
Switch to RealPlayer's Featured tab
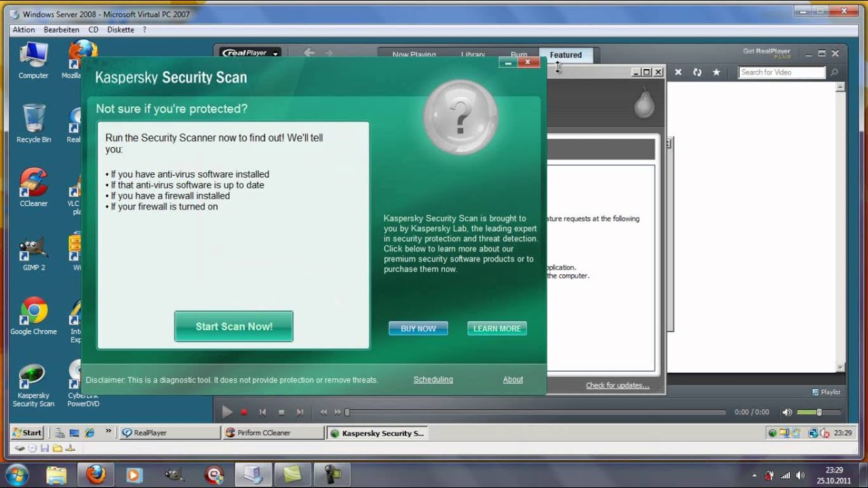tap(566, 55)
